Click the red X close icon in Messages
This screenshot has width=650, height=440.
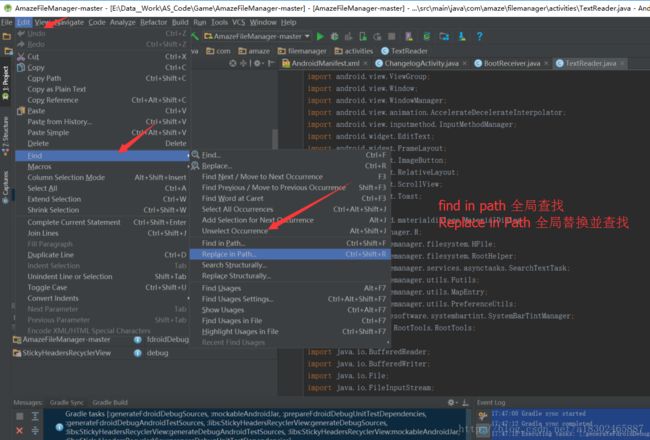[19, 431]
